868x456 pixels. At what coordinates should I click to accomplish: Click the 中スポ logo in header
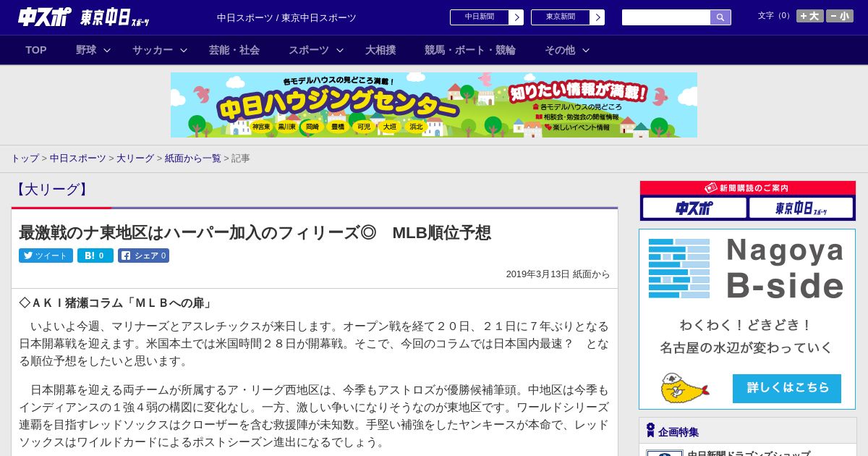point(45,17)
